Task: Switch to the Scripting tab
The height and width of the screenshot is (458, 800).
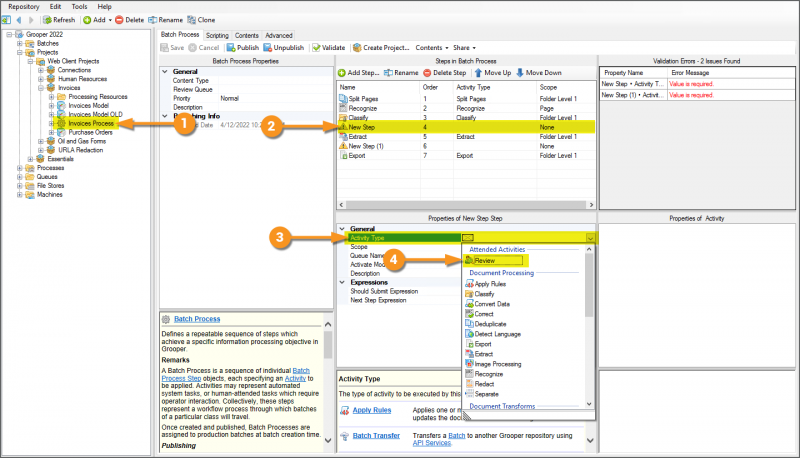Action: (217, 35)
